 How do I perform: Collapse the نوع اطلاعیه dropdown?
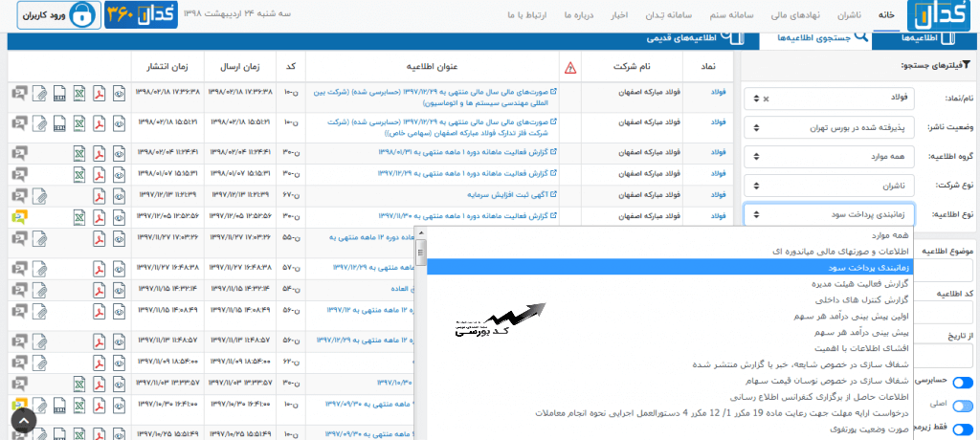(x=829, y=214)
